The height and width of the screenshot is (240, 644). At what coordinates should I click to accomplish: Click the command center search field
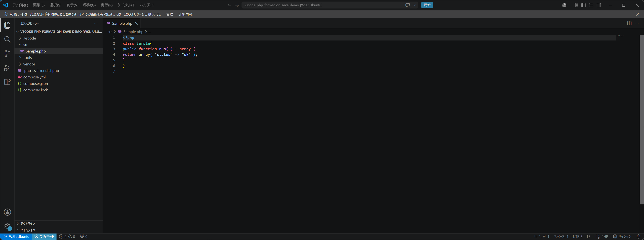[x=323, y=5]
